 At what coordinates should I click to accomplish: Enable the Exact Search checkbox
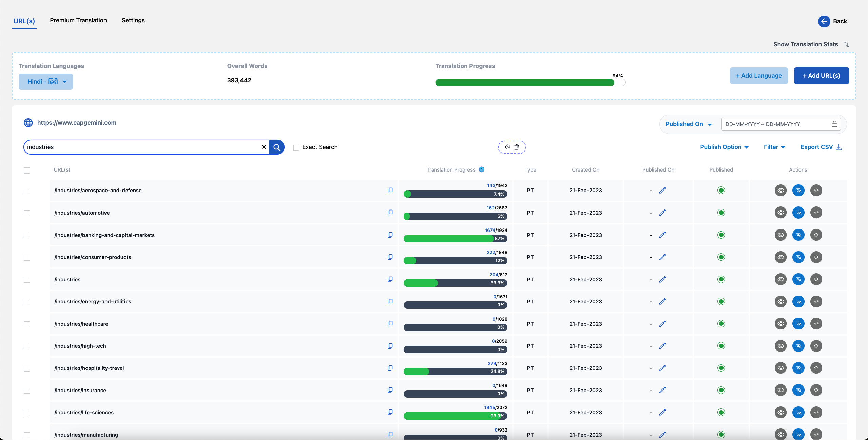coord(296,147)
